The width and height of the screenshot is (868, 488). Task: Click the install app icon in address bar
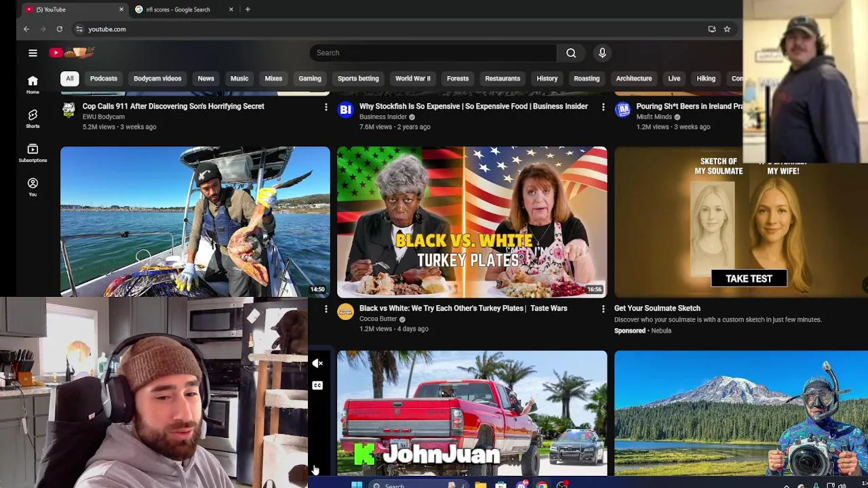point(711,29)
